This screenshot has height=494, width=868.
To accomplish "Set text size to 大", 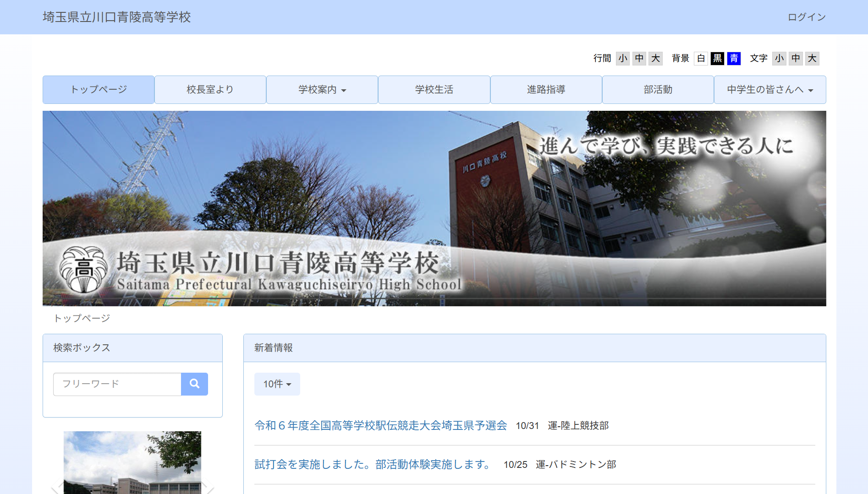I will tap(812, 58).
